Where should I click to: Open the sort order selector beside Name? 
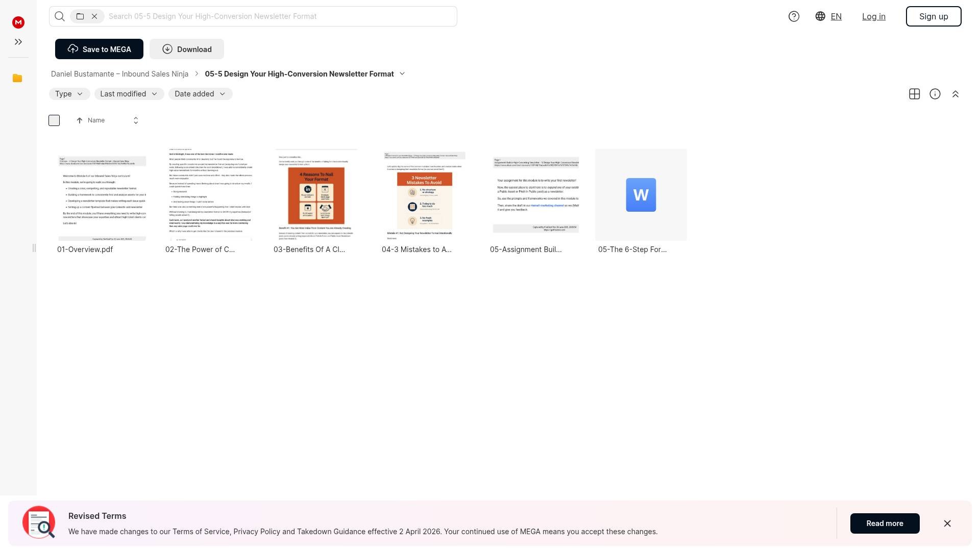pyautogui.click(x=136, y=120)
